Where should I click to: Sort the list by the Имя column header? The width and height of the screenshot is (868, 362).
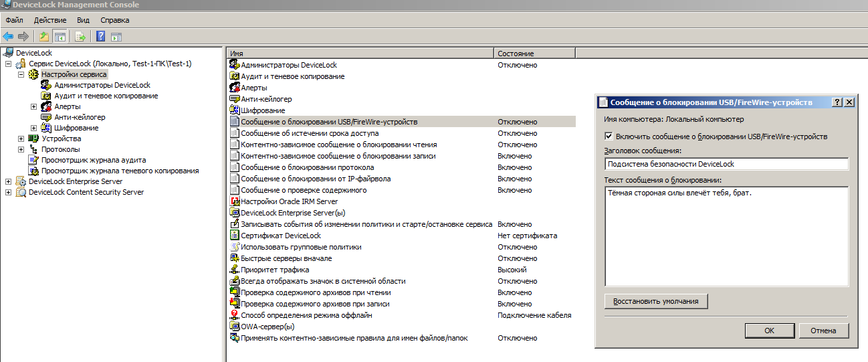coord(360,53)
